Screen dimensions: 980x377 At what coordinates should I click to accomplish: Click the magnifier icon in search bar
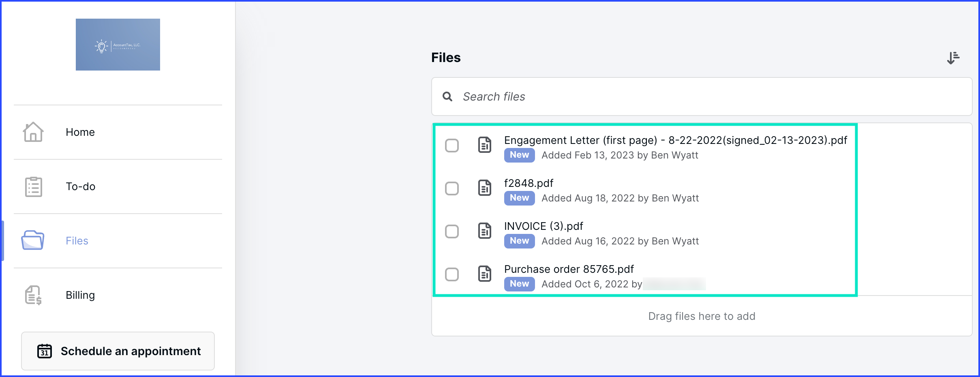pos(447,96)
